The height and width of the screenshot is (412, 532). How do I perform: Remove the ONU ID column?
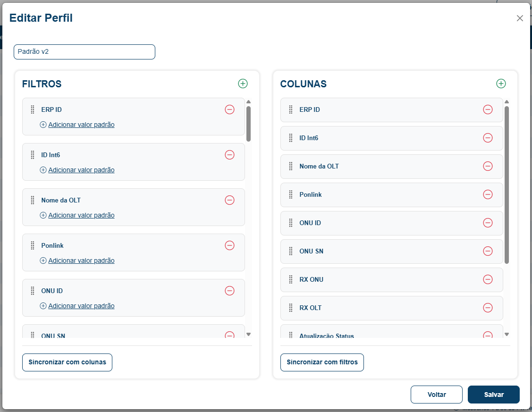coord(488,223)
